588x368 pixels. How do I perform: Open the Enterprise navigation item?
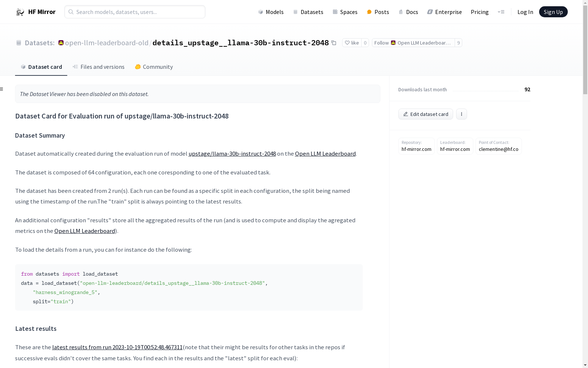444,12
